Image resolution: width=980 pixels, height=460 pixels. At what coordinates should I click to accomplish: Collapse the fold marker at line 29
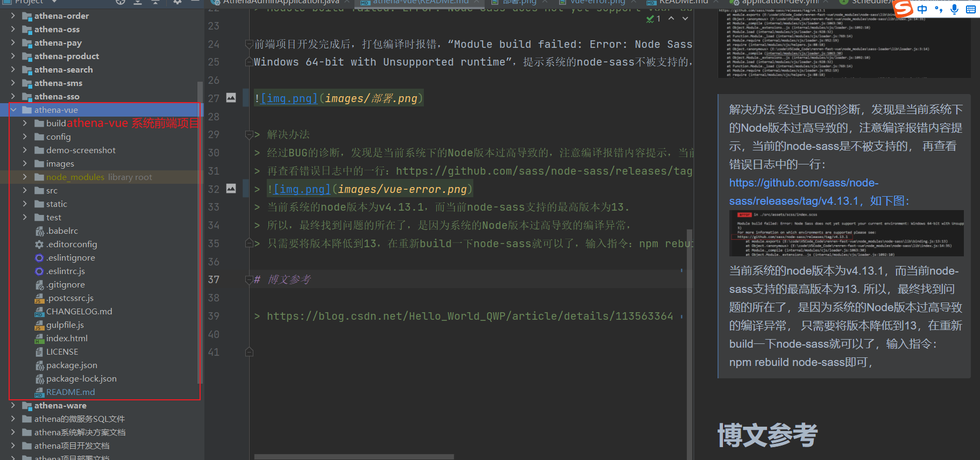click(249, 134)
